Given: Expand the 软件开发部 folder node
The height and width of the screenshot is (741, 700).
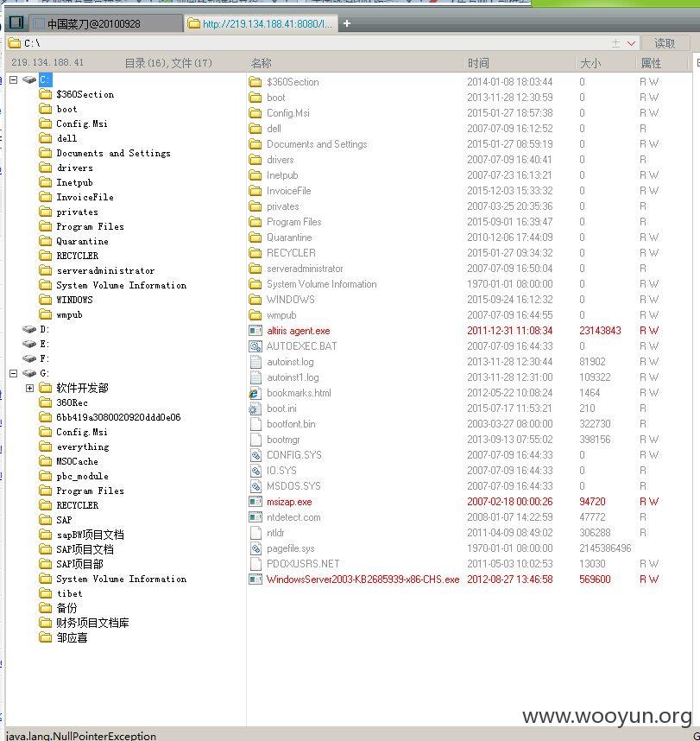Looking at the screenshot, I should [29, 388].
